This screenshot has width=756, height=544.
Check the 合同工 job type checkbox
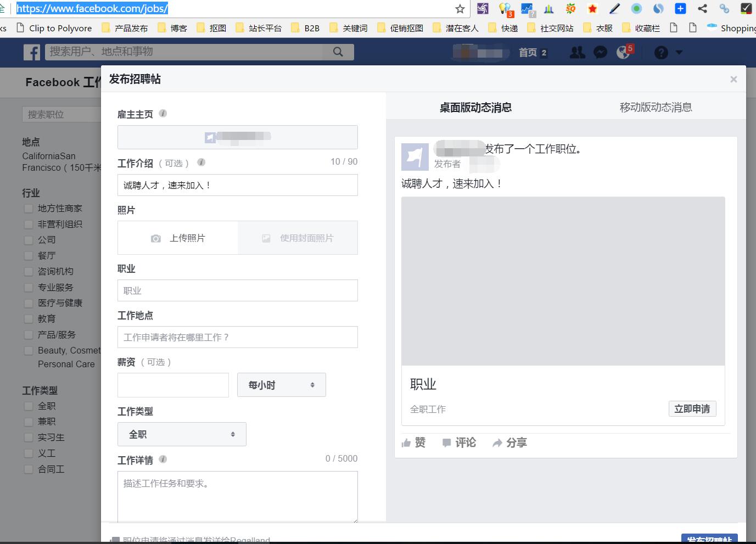[x=29, y=469]
